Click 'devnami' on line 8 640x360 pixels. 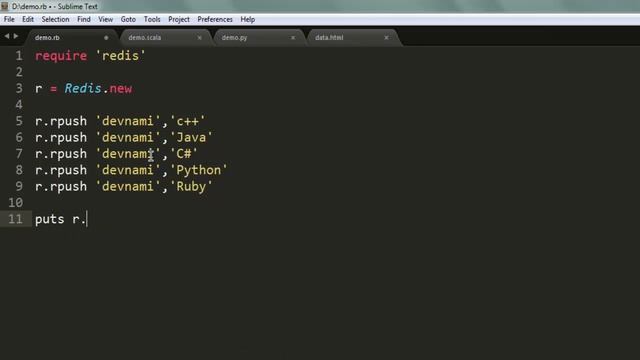coord(128,170)
